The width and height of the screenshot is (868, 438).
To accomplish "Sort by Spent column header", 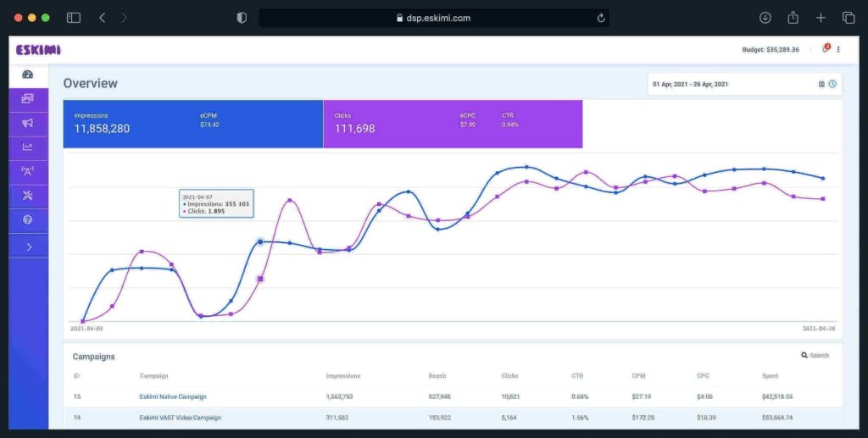I will (x=770, y=376).
